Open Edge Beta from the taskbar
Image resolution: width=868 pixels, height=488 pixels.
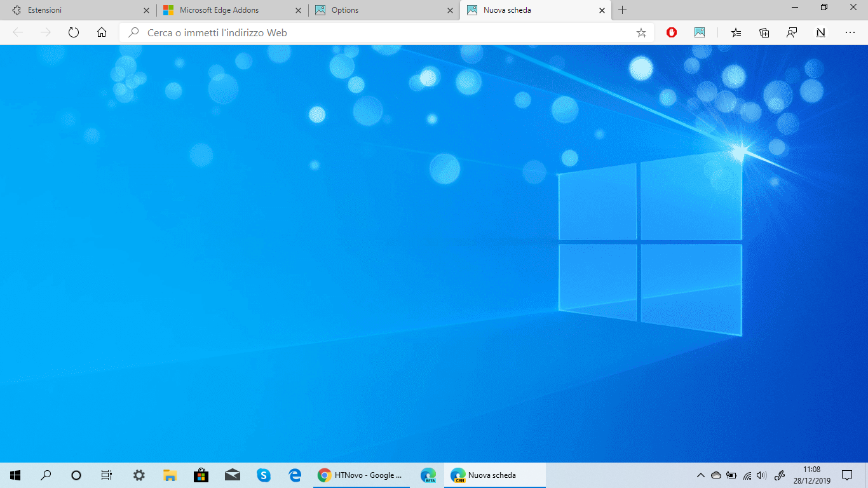coord(428,475)
